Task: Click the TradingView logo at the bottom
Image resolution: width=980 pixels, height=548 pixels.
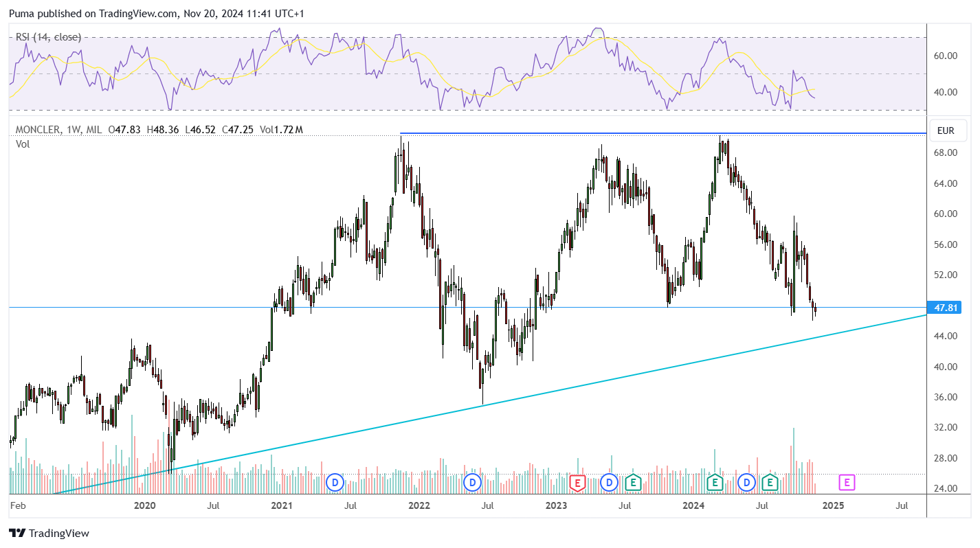Action: 49,533
